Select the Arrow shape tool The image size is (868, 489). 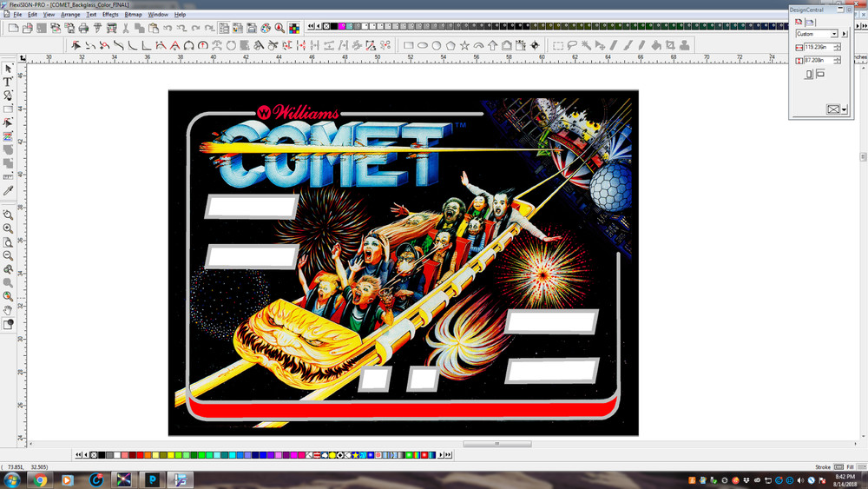[493, 45]
